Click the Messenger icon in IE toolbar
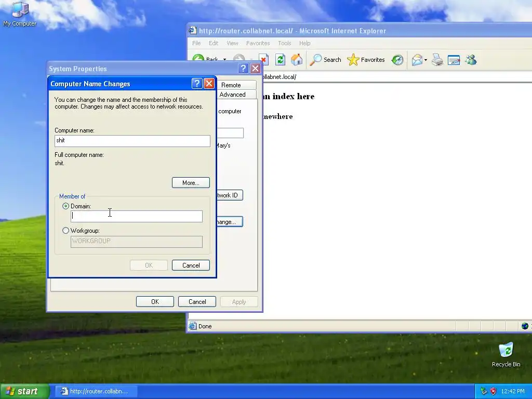Screen dimensions: 532x399 point(471,60)
